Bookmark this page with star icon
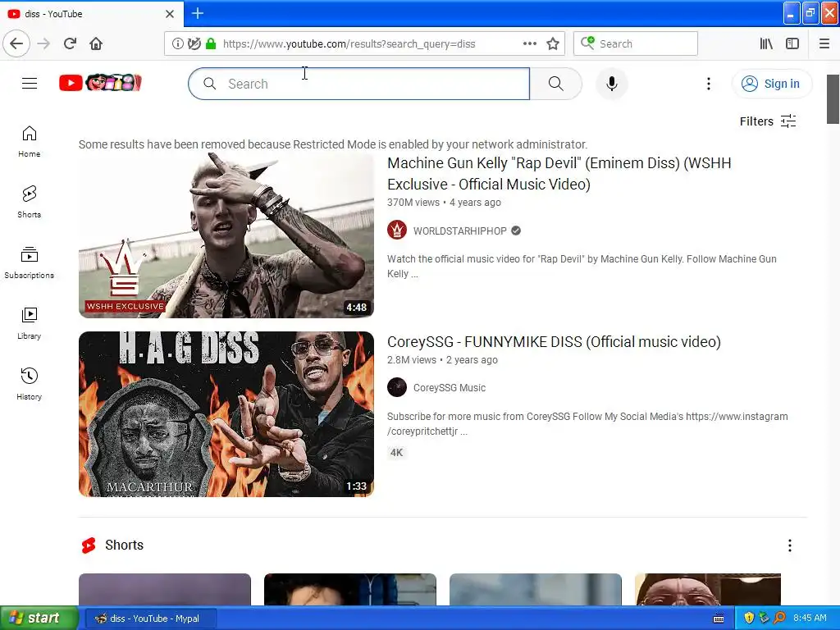Viewport: 840px width, 630px height. tap(553, 44)
